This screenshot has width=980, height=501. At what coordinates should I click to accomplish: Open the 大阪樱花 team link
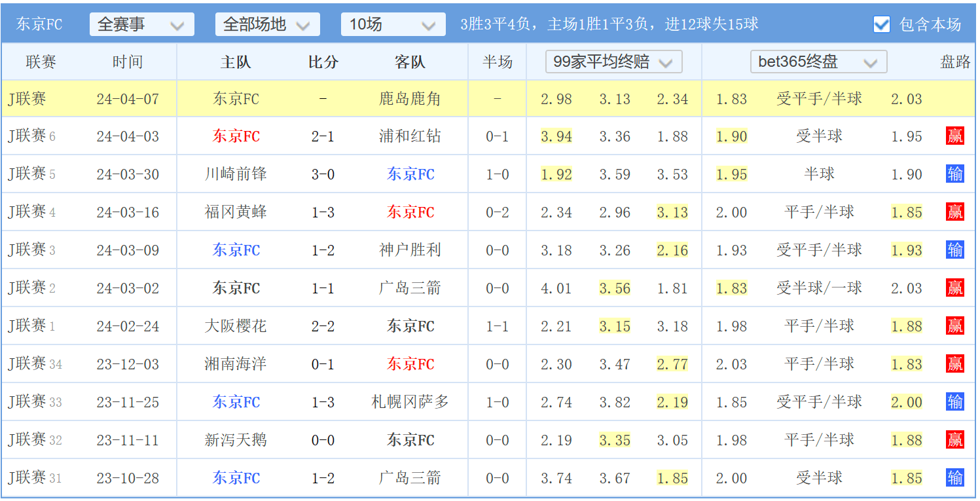(x=236, y=326)
